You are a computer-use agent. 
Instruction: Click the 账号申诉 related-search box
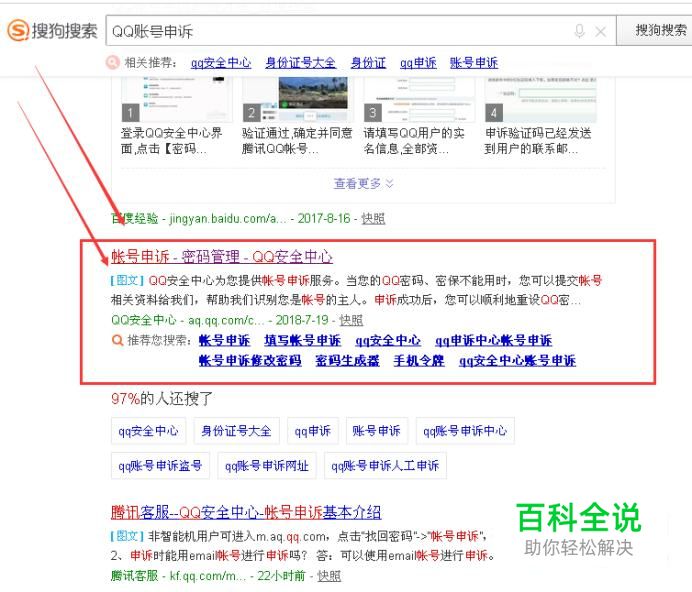pyautogui.click(x=376, y=430)
